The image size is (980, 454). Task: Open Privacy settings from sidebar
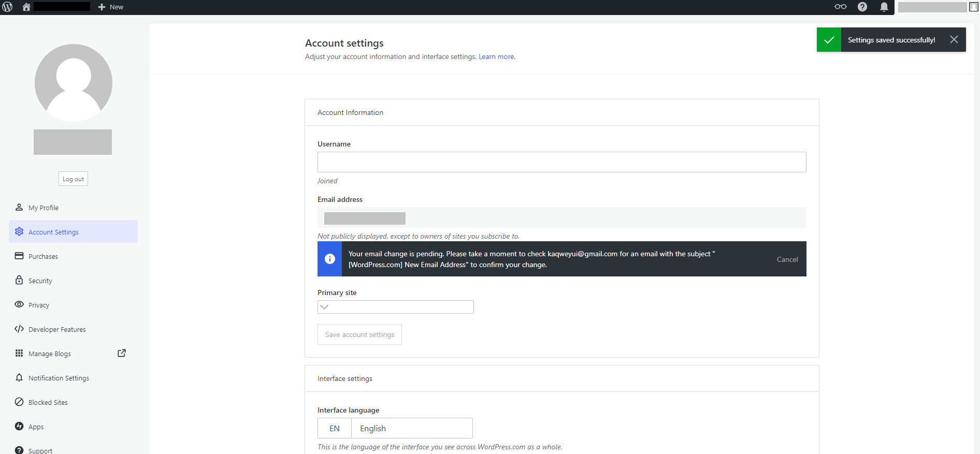[39, 305]
